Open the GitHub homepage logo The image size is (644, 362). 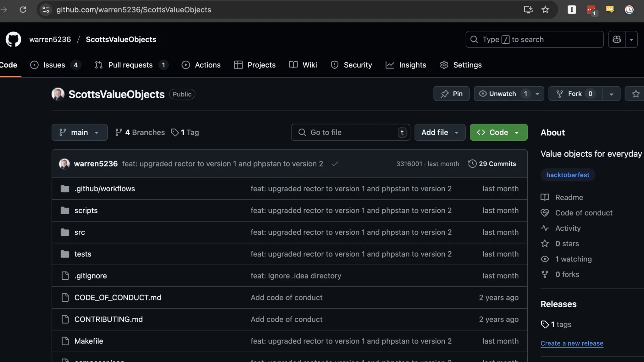[13, 39]
